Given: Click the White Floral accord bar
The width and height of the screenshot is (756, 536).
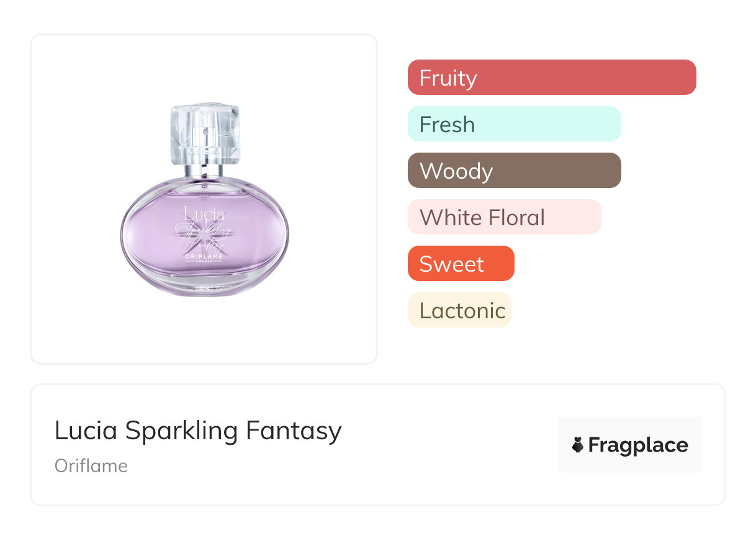Looking at the screenshot, I should pos(504,217).
